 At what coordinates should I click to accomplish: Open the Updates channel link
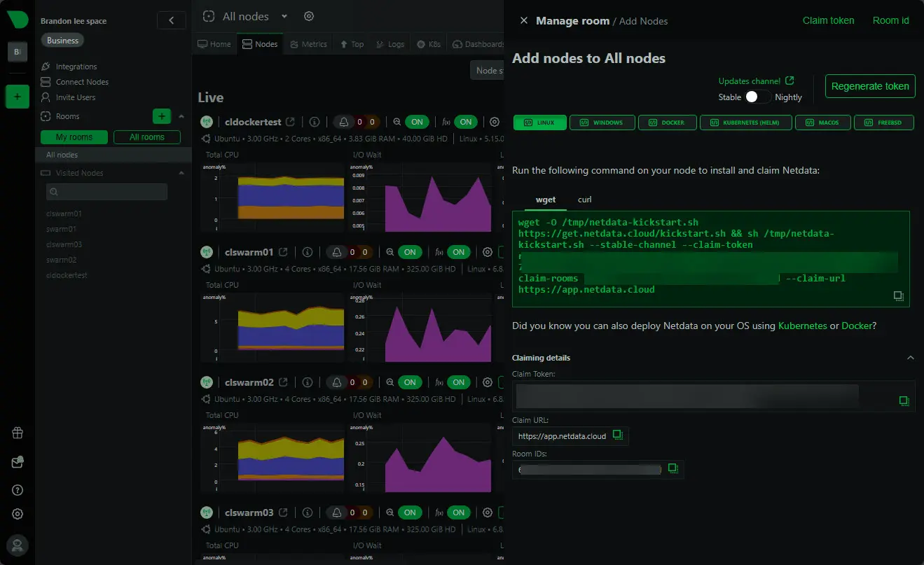pyautogui.click(x=756, y=81)
